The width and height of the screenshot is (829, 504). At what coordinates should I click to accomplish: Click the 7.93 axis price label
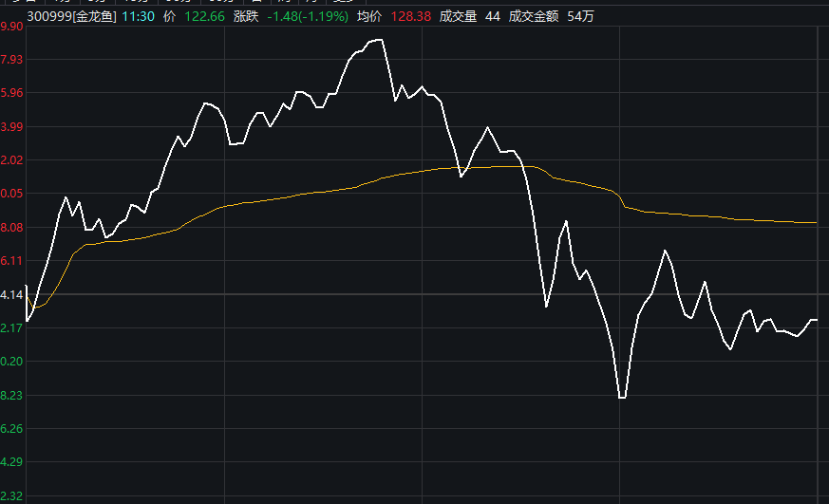tap(11, 59)
